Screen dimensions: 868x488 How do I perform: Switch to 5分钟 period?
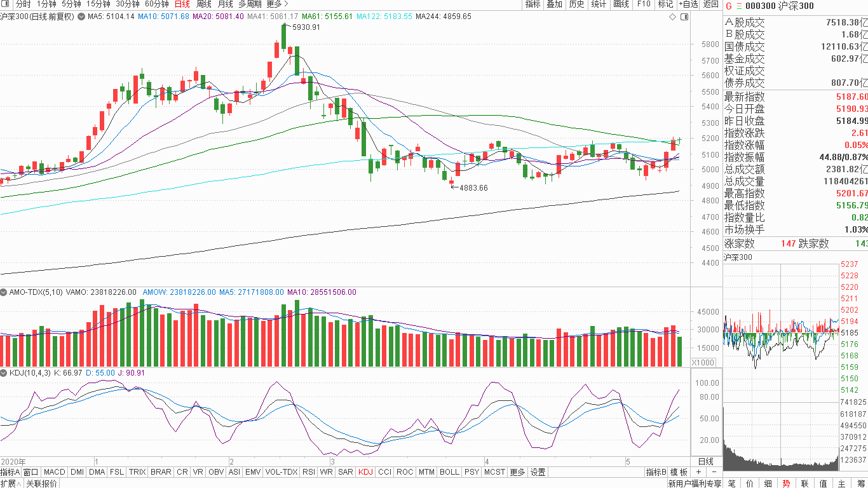click(x=72, y=4)
